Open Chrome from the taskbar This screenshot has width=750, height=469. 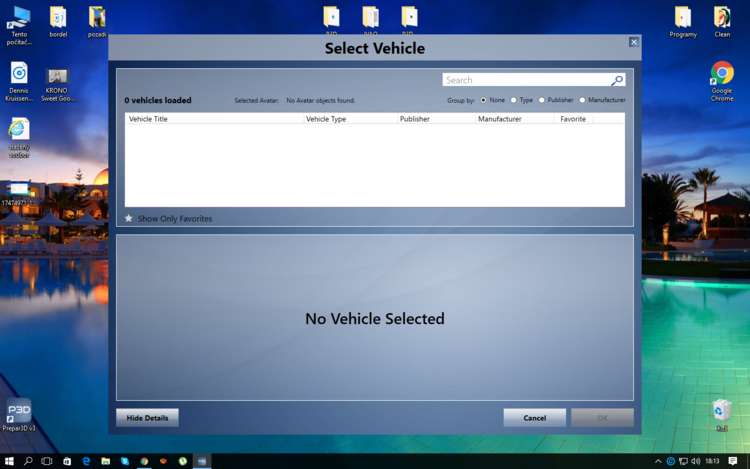click(x=144, y=461)
